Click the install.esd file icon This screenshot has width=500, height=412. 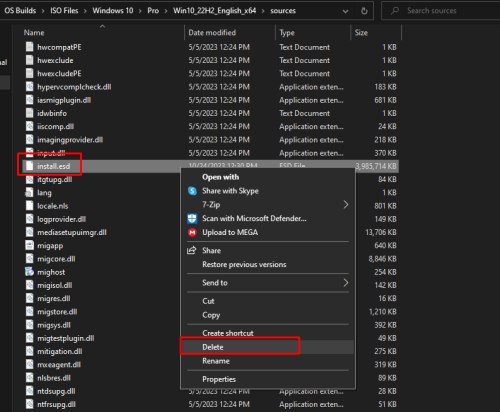[x=30, y=166]
